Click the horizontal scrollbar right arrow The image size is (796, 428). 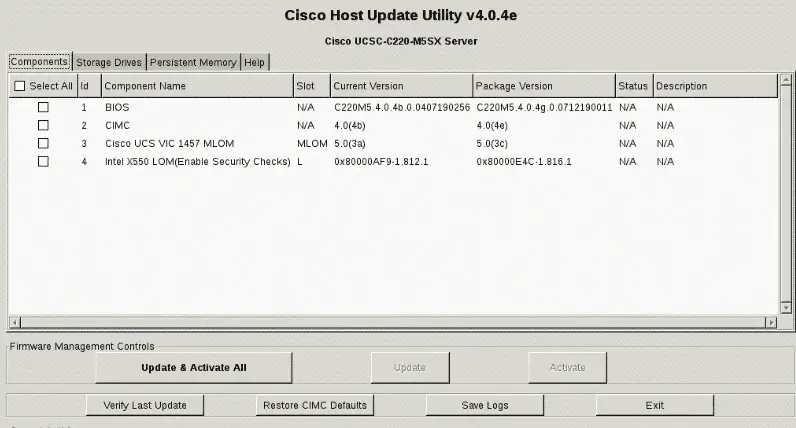point(771,322)
